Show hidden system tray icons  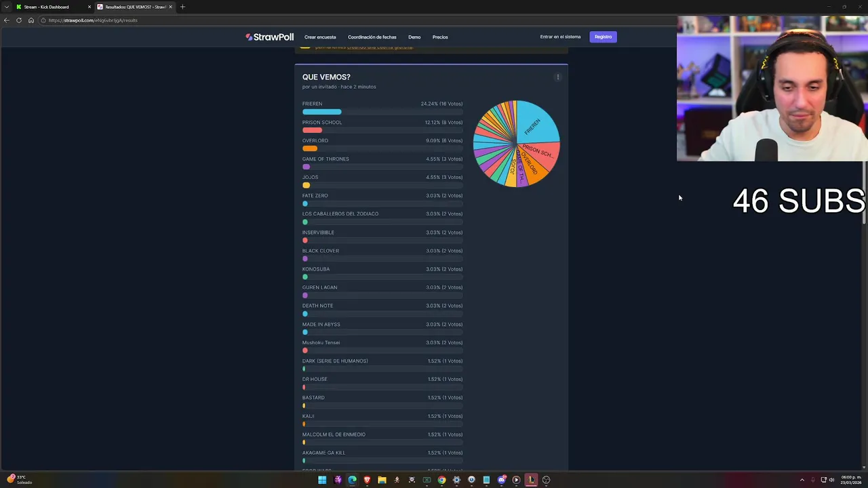(x=802, y=480)
